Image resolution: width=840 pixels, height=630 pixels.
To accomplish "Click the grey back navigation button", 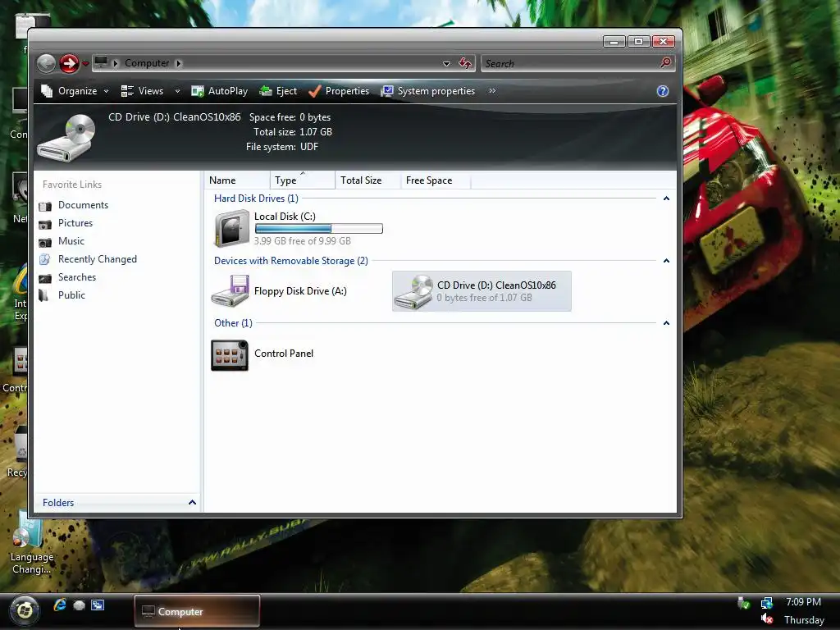I will point(46,64).
